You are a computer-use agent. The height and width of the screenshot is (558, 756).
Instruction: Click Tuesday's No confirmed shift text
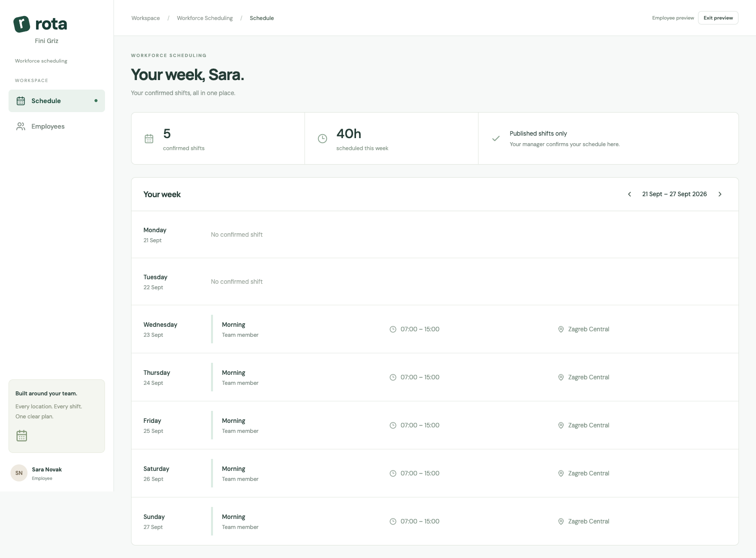coord(236,282)
